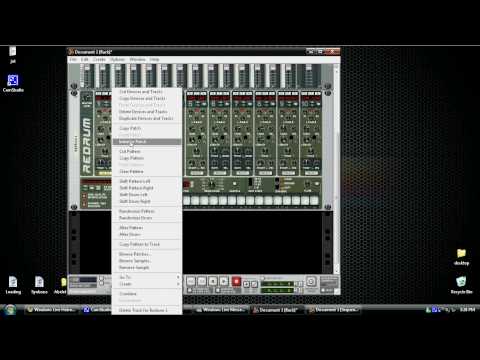Click the round button right of position displays
The image size is (480, 360).
pyautogui.click(x=311, y=282)
